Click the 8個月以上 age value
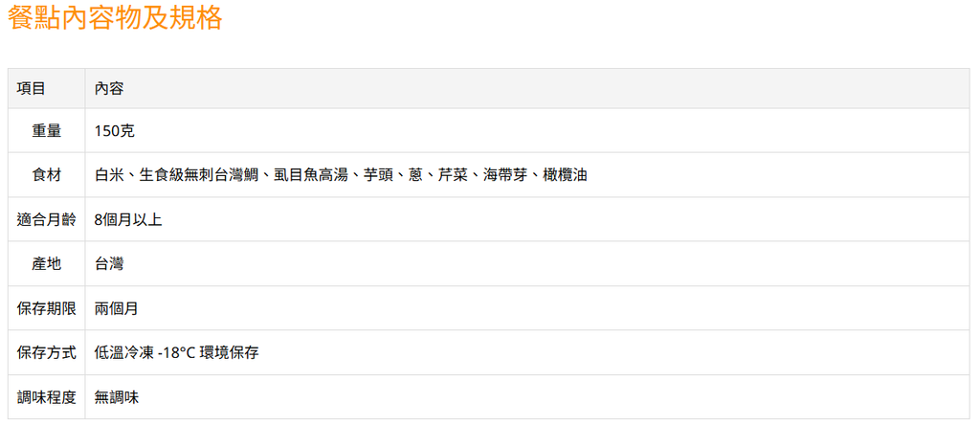Viewport: 980px width, 425px height. pyautogui.click(x=128, y=219)
